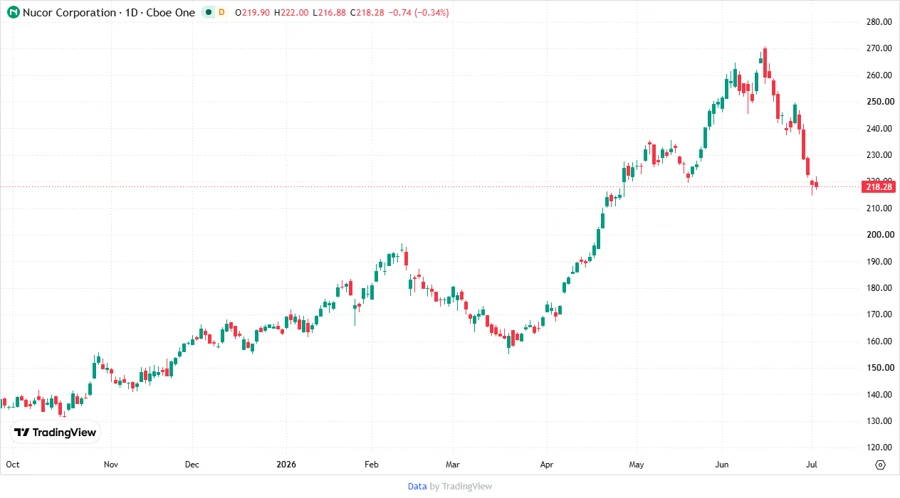
Task: Click the 150.00 price axis label
Action: click(879, 368)
